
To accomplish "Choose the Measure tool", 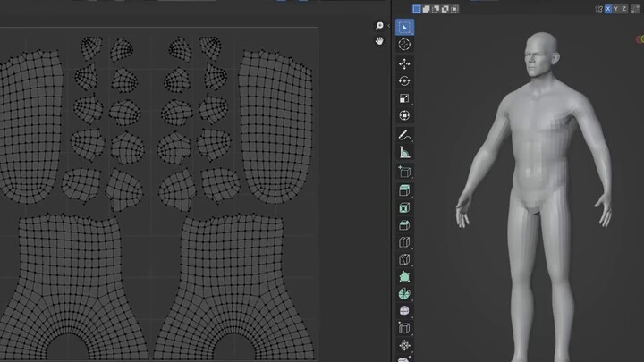I will (x=404, y=153).
